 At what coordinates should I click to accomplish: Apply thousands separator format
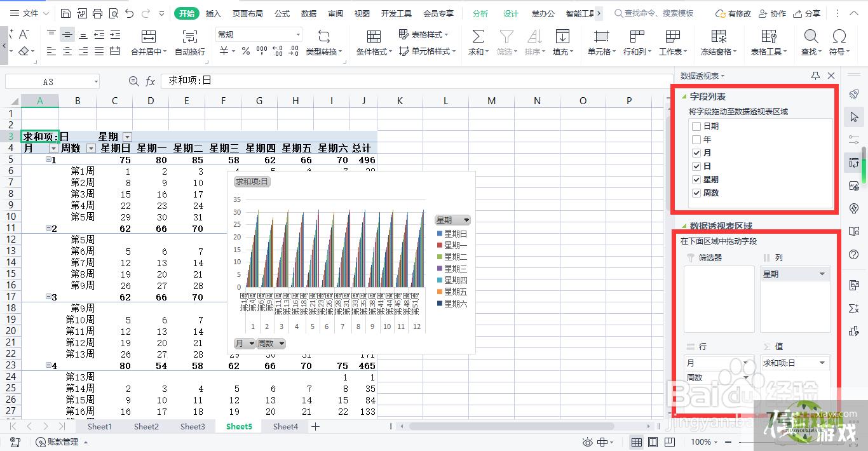[x=261, y=51]
